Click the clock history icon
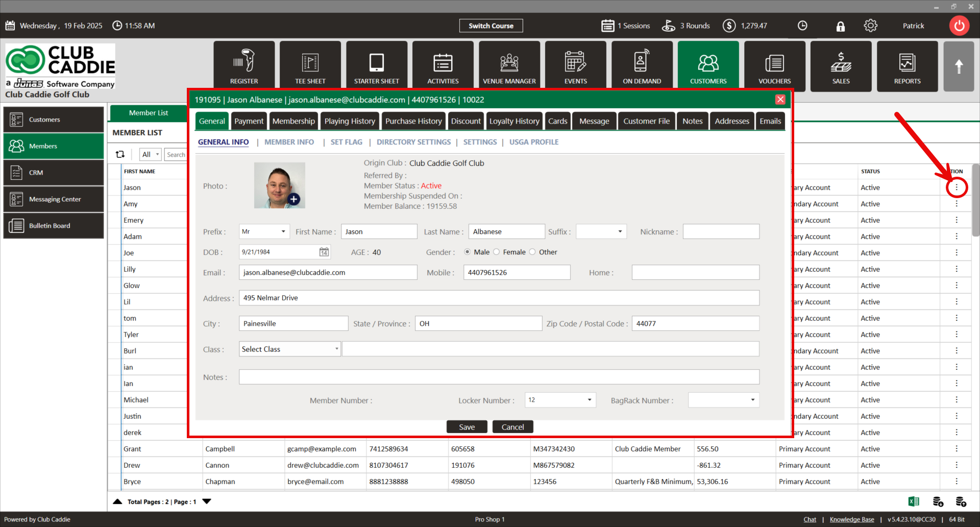This screenshot has height=527, width=980. (x=802, y=26)
